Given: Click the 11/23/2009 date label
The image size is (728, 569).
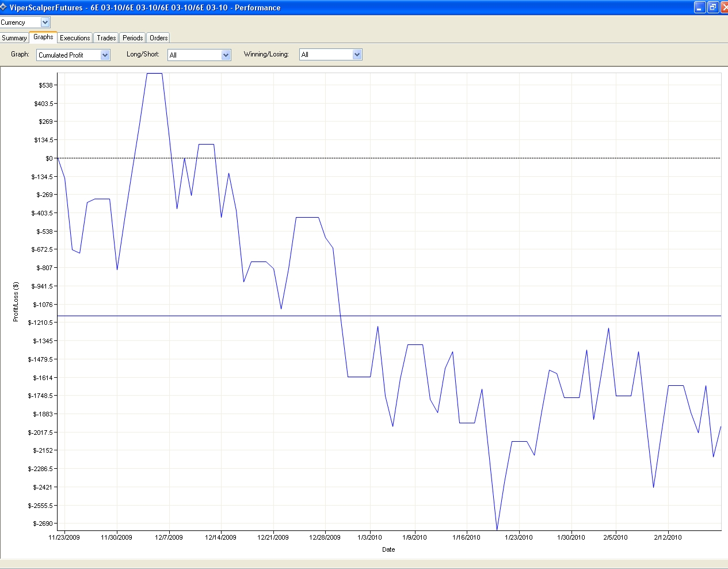Looking at the screenshot, I should tap(64, 537).
